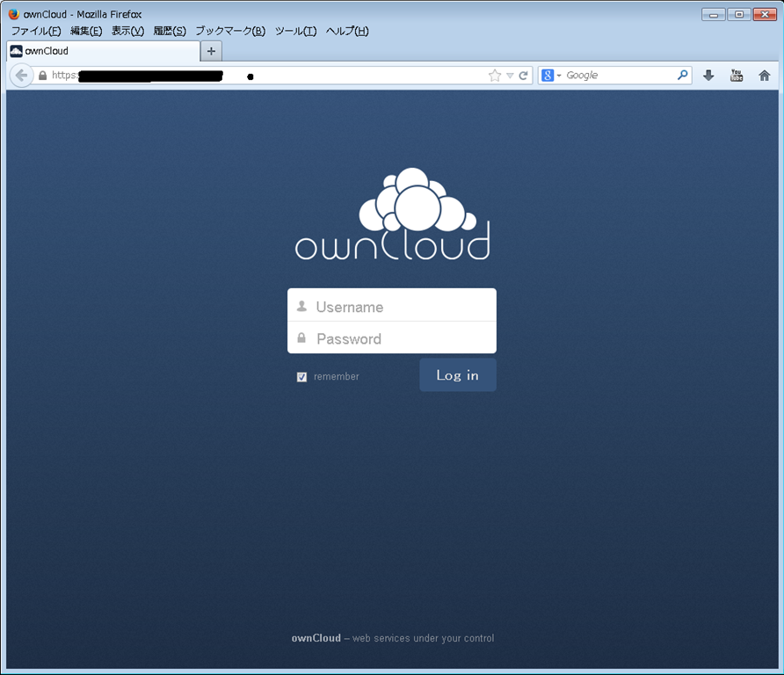This screenshot has height=675, width=784.
Task: Focus the Password input field
Action: 392,337
